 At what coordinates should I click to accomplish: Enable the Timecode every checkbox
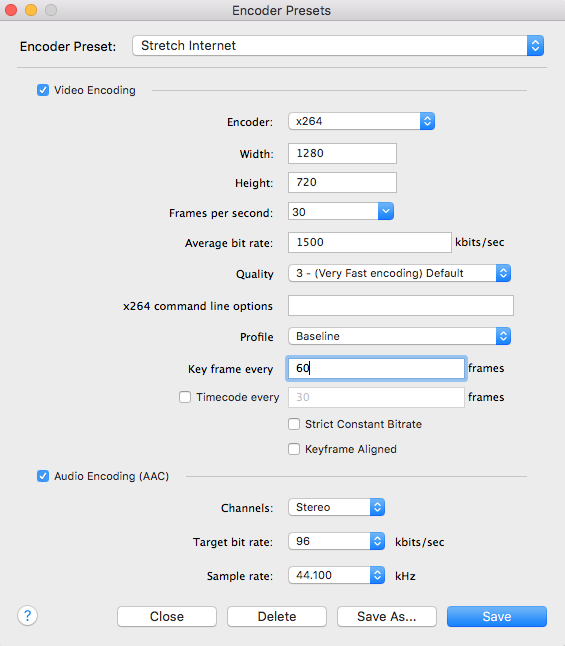pyautogui.click(x=185, y=397)
